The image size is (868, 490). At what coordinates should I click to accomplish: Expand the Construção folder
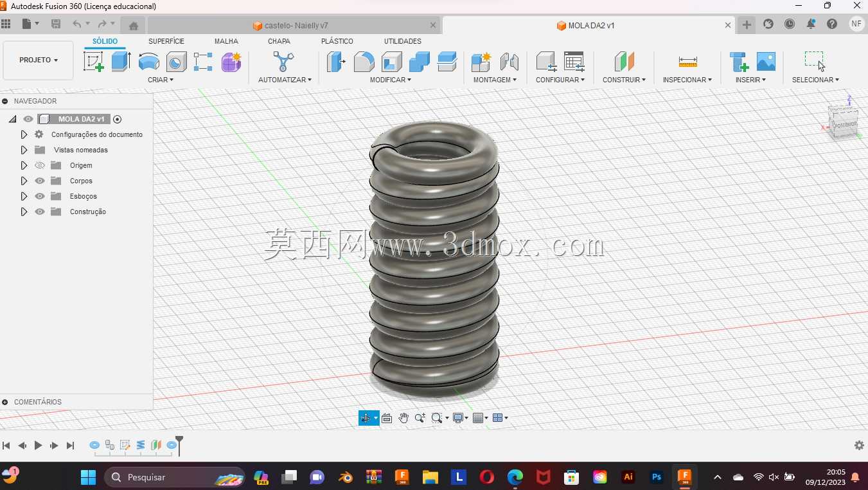pyautogui.click(x=24, y=212)
